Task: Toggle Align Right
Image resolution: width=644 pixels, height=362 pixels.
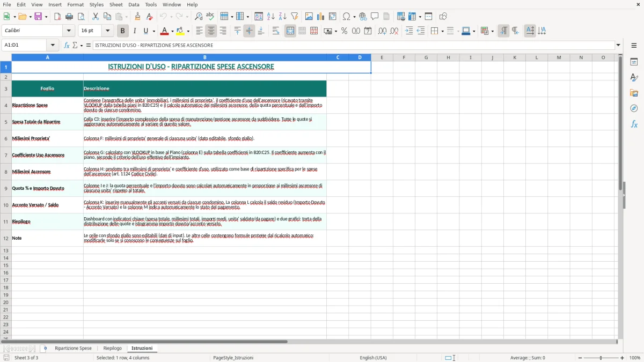Action: (x=223, y=31)
